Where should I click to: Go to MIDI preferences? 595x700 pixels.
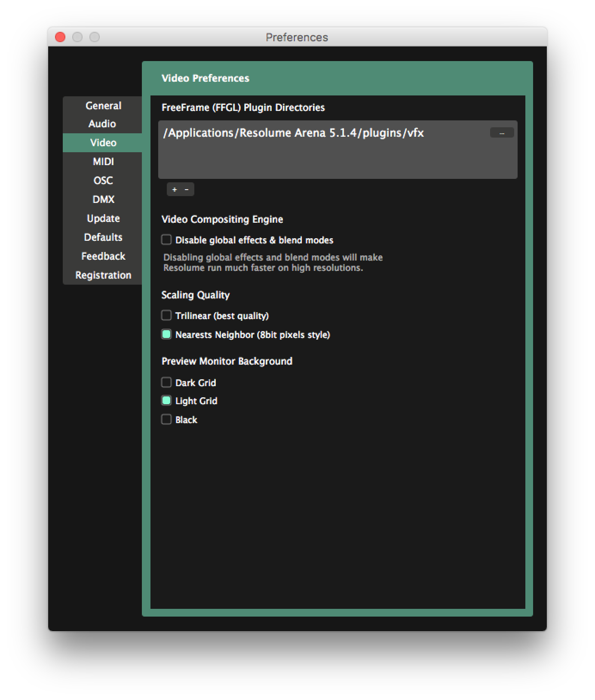103,162
